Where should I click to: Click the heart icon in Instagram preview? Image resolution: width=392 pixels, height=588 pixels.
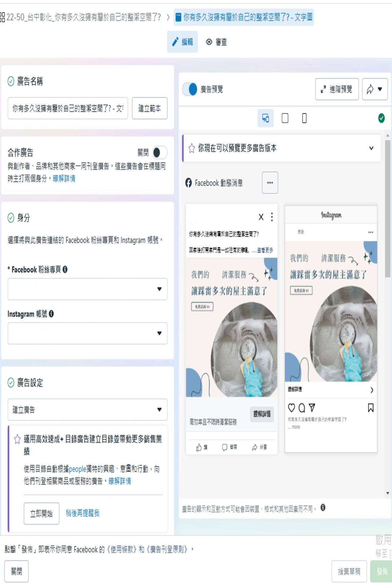292,408
